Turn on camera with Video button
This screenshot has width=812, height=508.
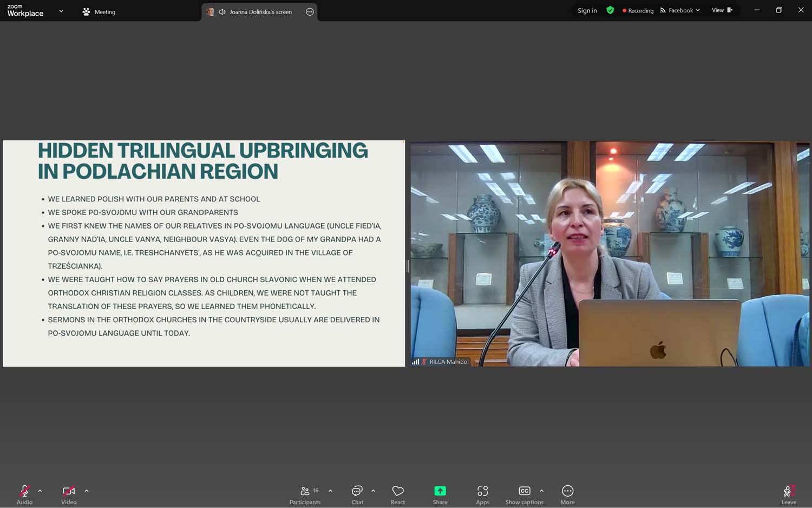coord(69,494)
